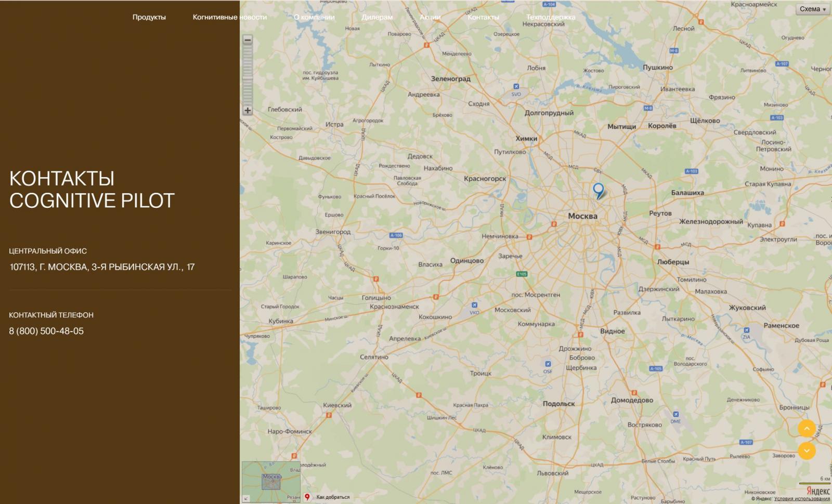Click the Раменское city label

tap(782, 326)
